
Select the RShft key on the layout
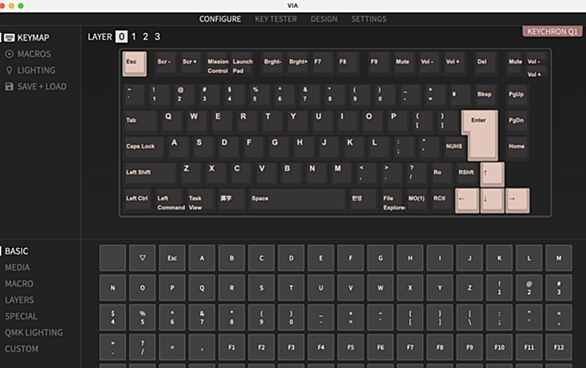[467, 173]
